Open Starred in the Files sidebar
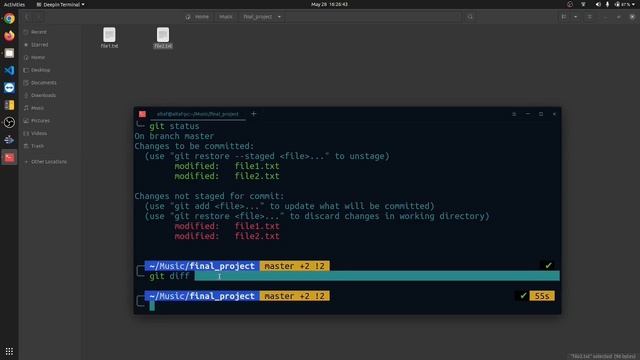Screen dimensions: 640x360 point(40,44)
